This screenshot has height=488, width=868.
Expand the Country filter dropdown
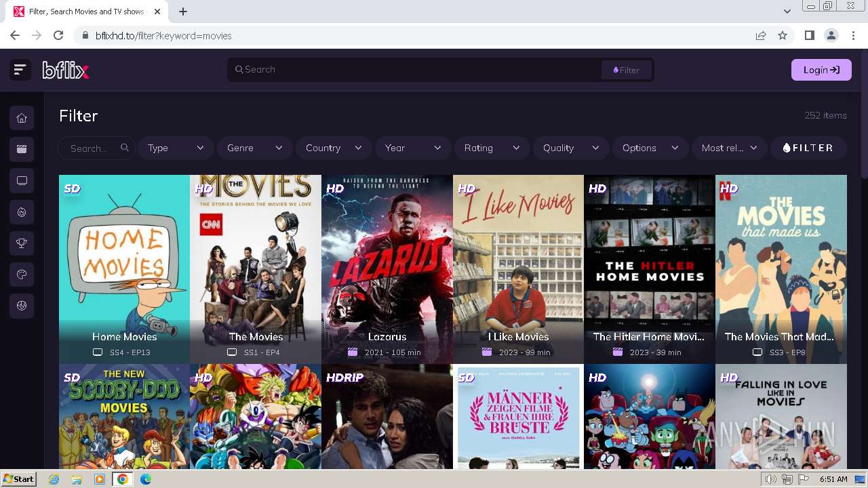coord(334,148)
